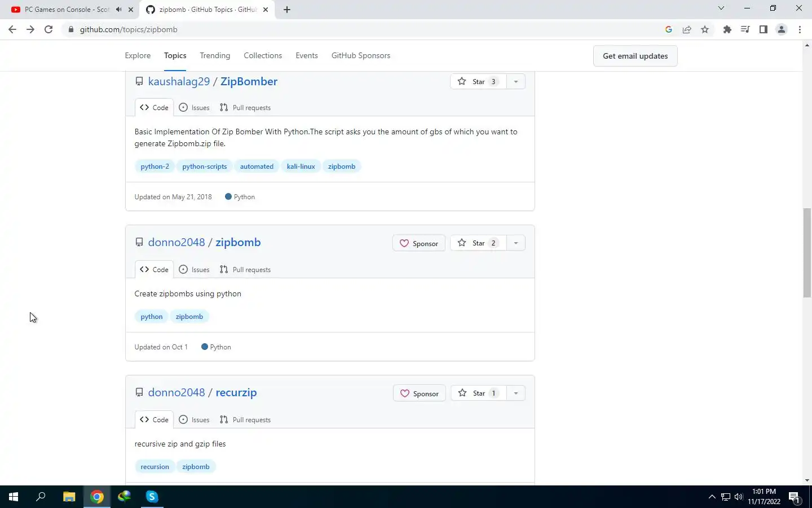Image resolution: width=812 pixels, height=508 pixels.
Task: Click the browser forward arrow
Action: point(30,29)
